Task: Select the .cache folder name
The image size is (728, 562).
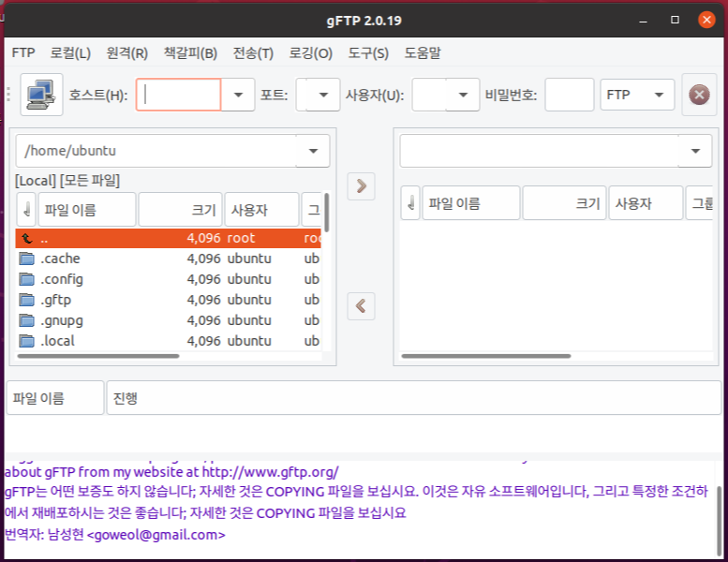Action: [60, 259]
